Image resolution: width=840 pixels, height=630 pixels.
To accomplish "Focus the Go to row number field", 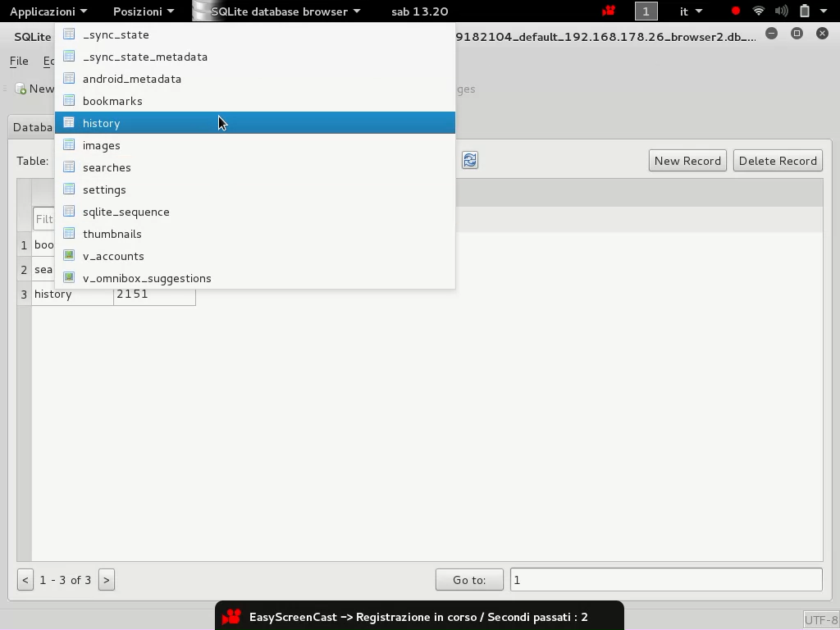I will tap(666, 580).
